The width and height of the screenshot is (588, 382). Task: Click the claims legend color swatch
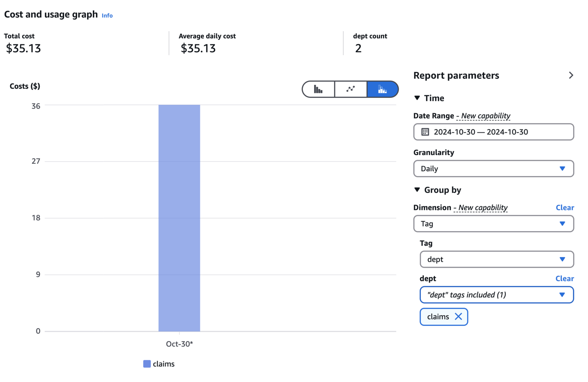pos(147,364)
